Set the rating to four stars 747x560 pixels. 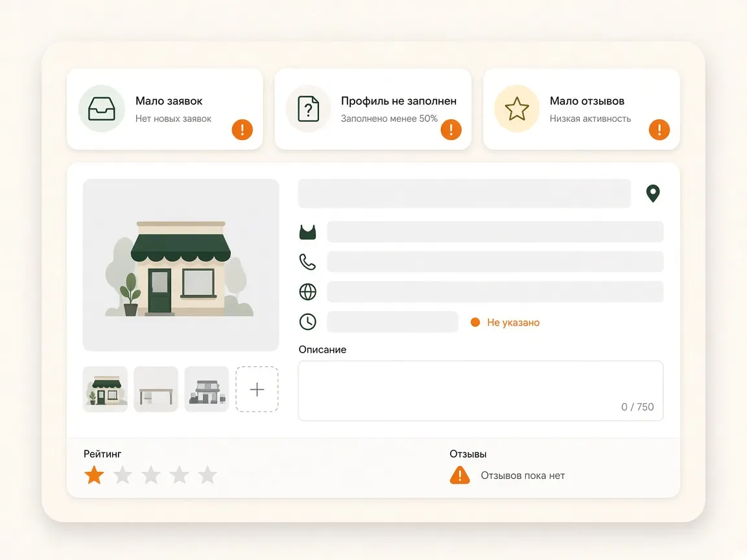point(180,474)
